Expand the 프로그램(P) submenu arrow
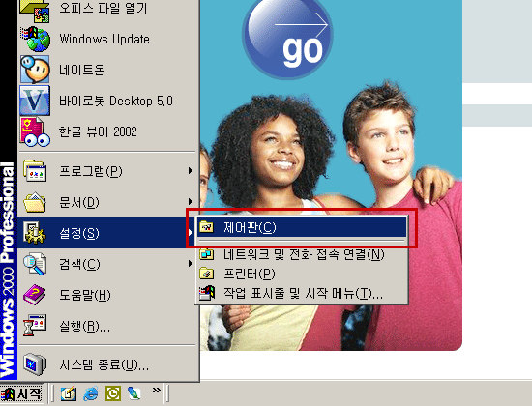The height and width of the screenshot is (406, 532). [x=191, y=171]
